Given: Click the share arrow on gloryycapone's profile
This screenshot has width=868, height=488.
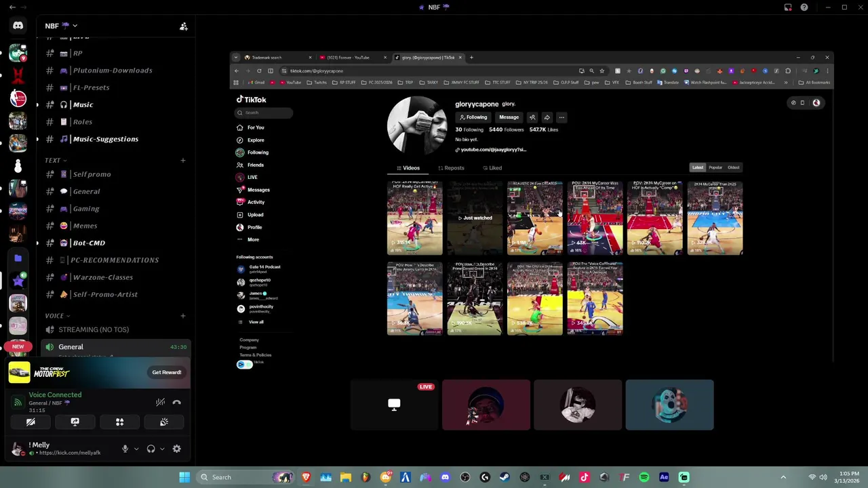Looking at the screenshot, I should (x=547, y=117).
